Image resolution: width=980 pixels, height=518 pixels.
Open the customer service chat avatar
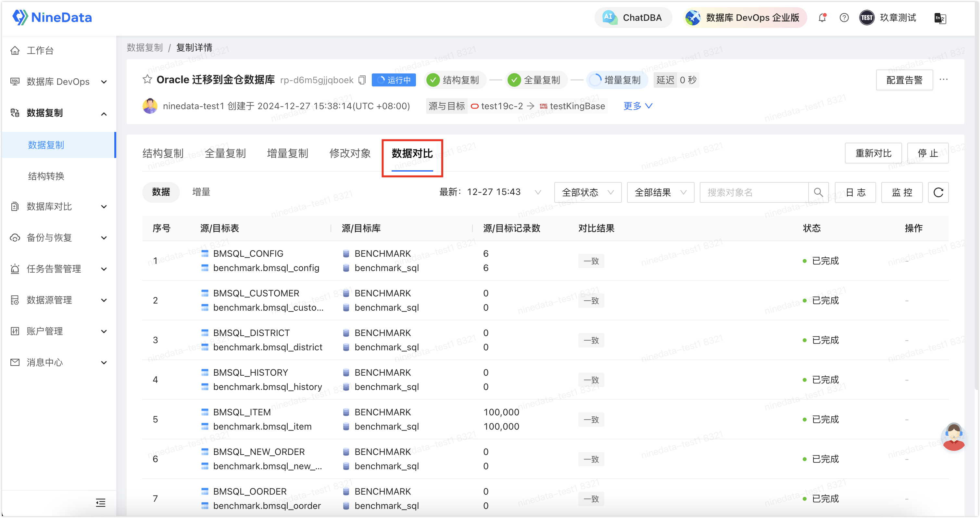click(x=954, y=437)
